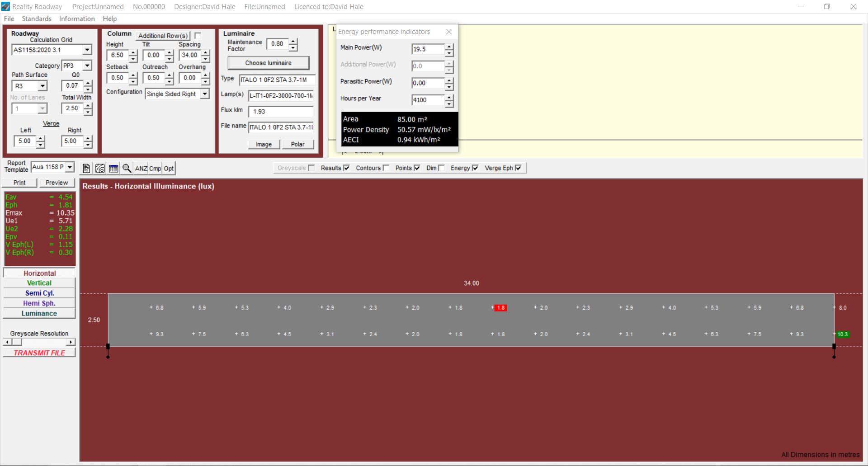
Task: Open the Report Template dropdown
Action: coord(70,167)
